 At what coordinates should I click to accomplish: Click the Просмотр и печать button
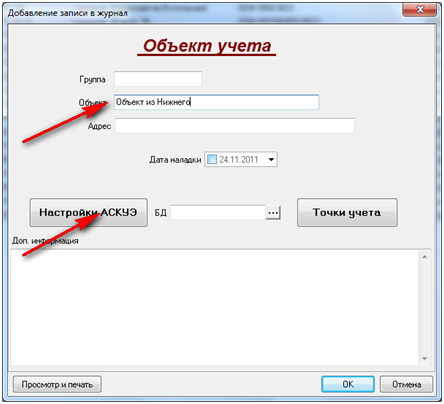(x=57, y=384)
